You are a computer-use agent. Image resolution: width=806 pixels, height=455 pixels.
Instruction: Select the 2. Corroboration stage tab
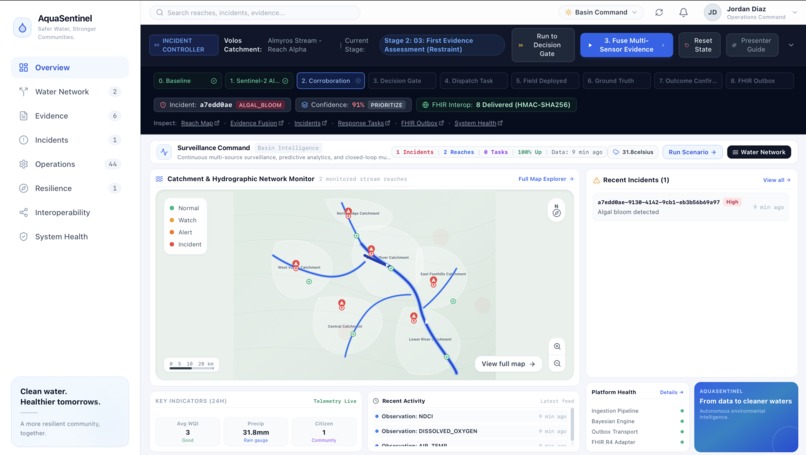click(x=331, y=81)
